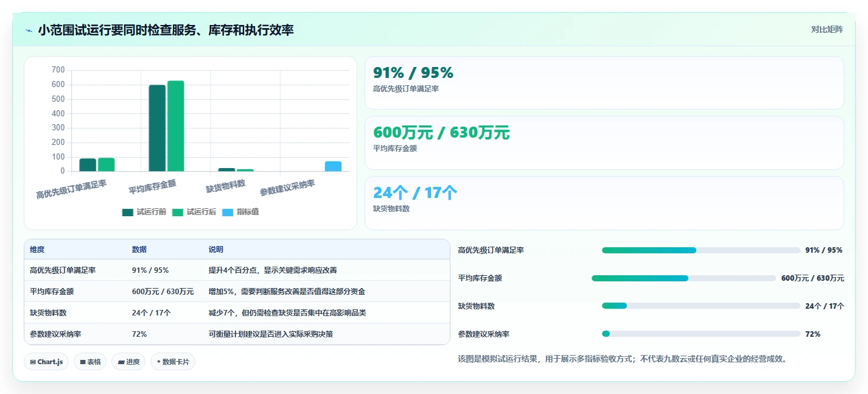The image size is (868, 394).
Task: Click the 平均库存金额 progress bar
Action: tap(684, 278)
